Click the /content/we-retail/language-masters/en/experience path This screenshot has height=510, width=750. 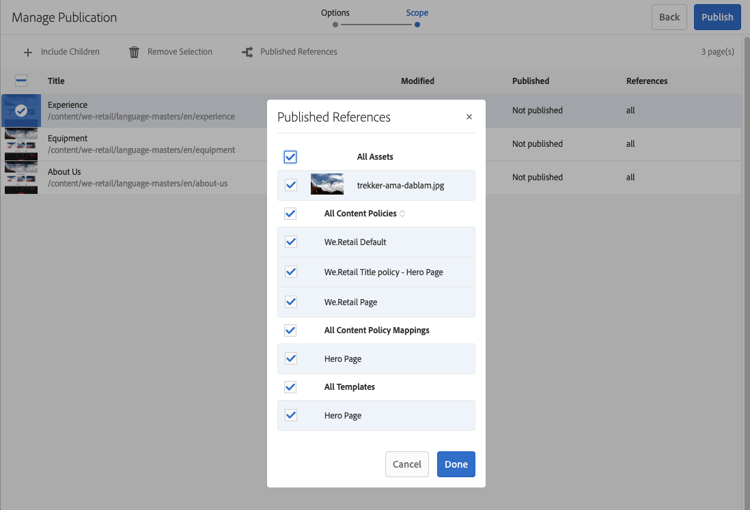tap(141, 117)
